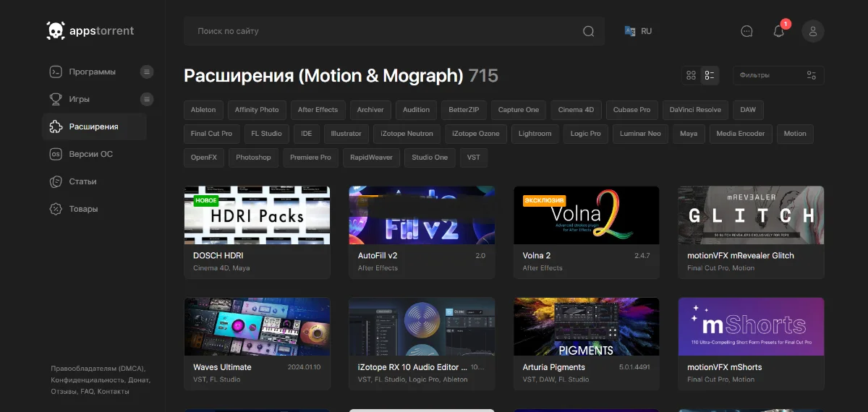Open Отзывы footer link
Screen dimensions: 868x412
(x=64, y=391)
